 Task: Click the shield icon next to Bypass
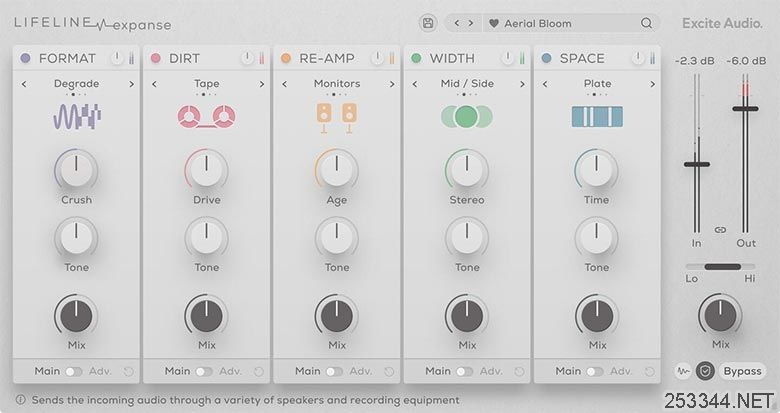(705, 371)
